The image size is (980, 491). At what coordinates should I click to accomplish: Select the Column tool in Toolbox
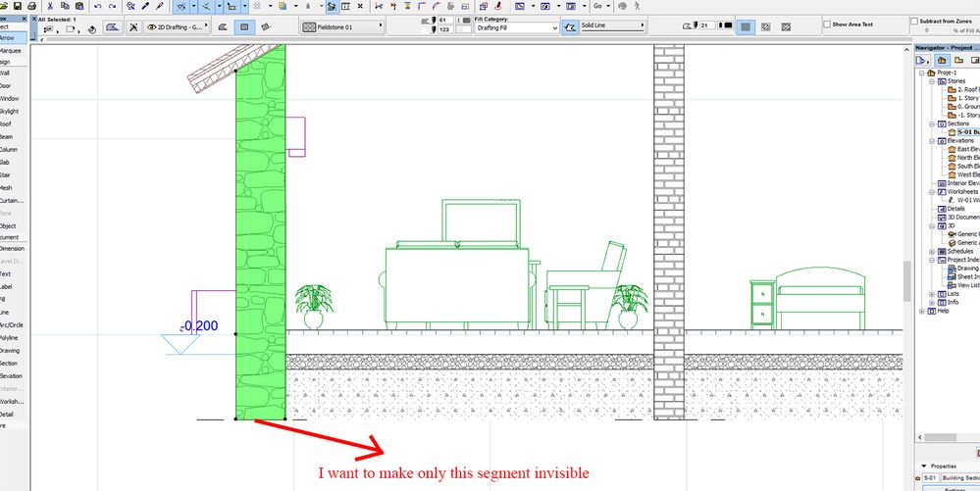[x=14, y=149]
